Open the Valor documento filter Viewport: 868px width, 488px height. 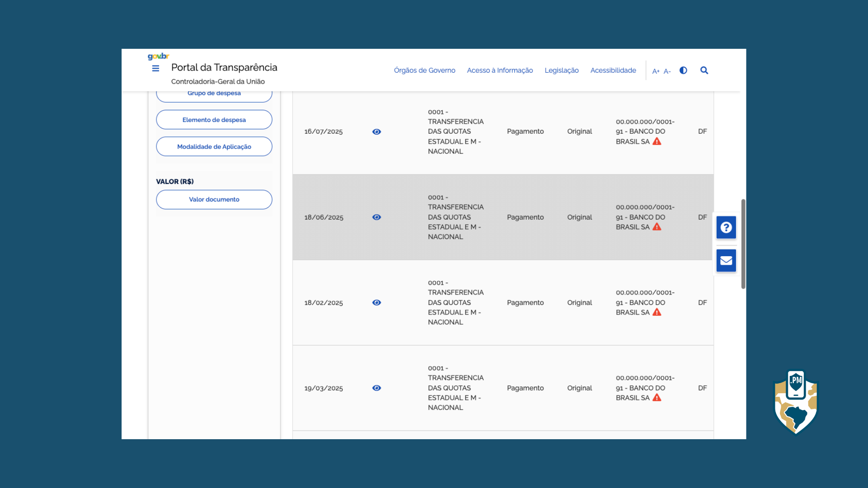point(214,199)
